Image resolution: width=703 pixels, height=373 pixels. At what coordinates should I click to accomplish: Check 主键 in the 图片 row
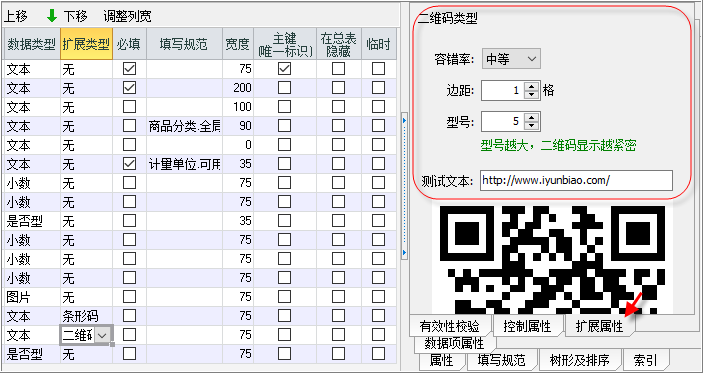tap(284, 297)
